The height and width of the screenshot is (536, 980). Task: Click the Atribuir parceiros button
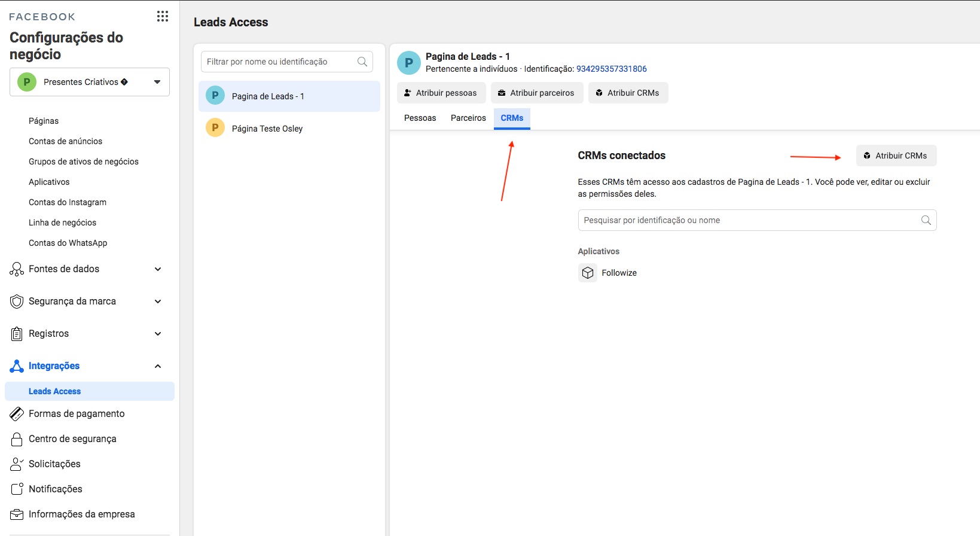tap(537, 93)
